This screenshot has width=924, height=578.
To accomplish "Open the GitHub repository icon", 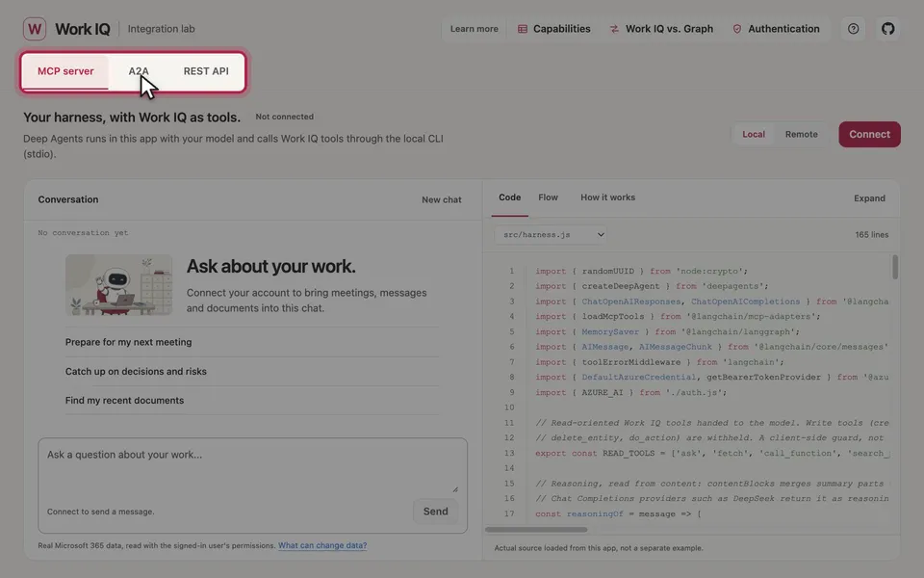I will [887, 29].
